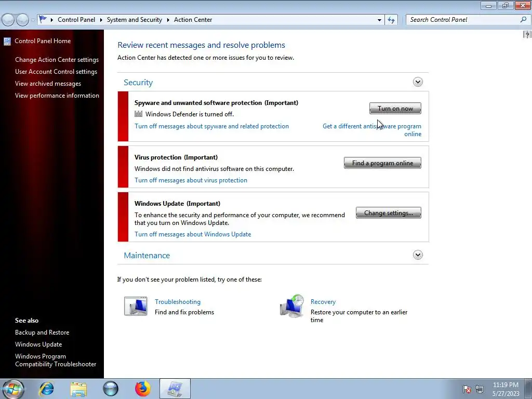532x399 pixels.
Task: Open Windows Explorer folder on taskbar
Action: coord(78,389)
